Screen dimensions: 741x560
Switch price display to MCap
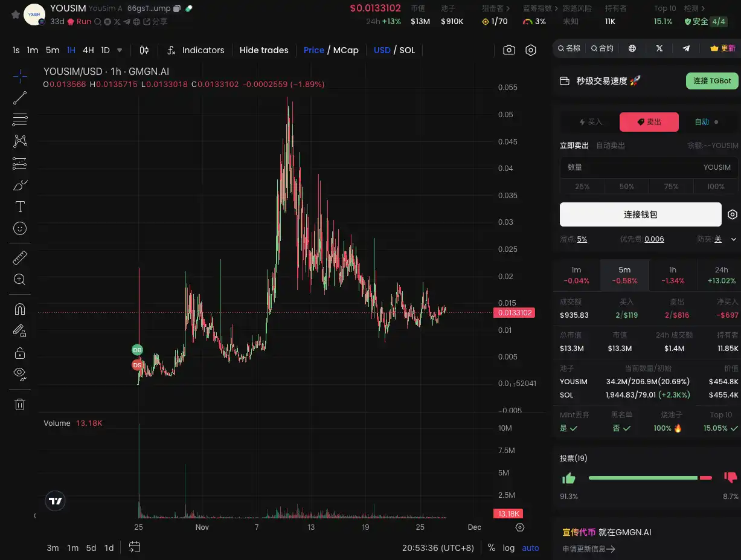click(x=345, y=50)
